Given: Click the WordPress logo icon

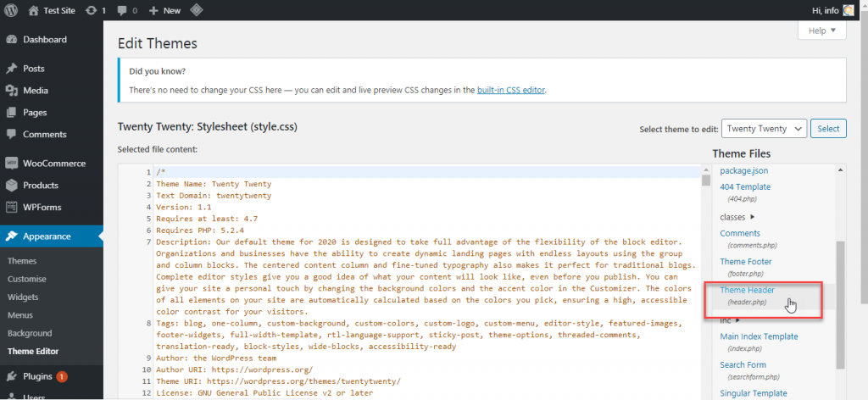Looking at the screenshot, I should (11, 10).
